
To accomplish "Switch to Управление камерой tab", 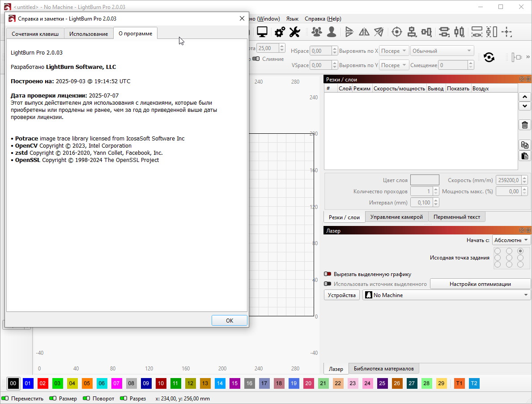I will [x=396, y=217].
